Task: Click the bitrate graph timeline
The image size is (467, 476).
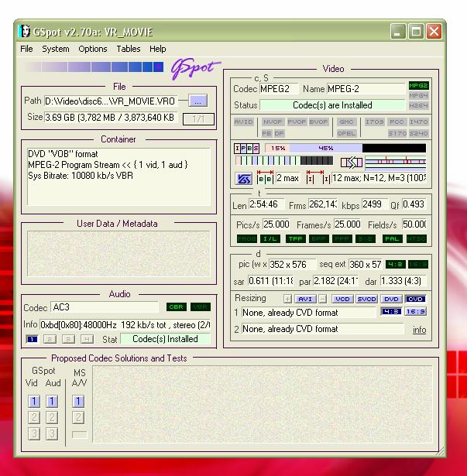Action: coord(395,162)
